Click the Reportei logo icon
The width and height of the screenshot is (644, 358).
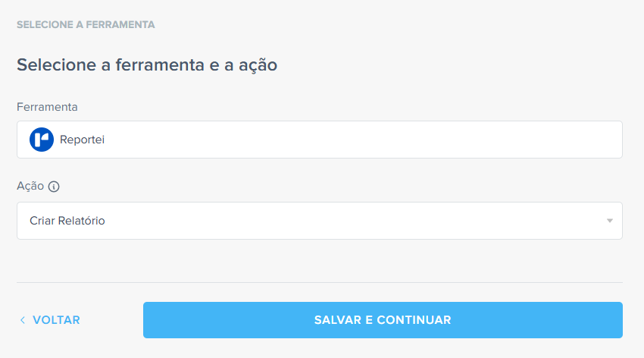[x=42, y=140]
